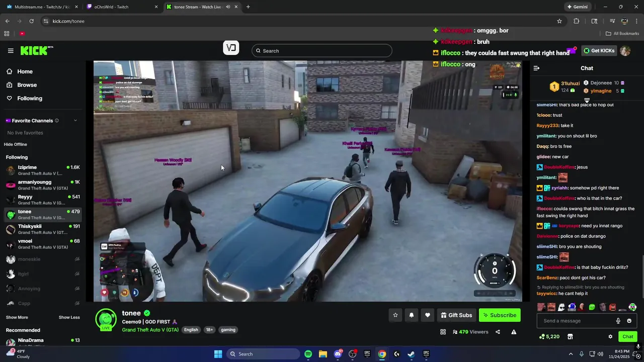Click the Gift Subs button
This screenshot has height=362, width=644.
click(x=456, y=315)
